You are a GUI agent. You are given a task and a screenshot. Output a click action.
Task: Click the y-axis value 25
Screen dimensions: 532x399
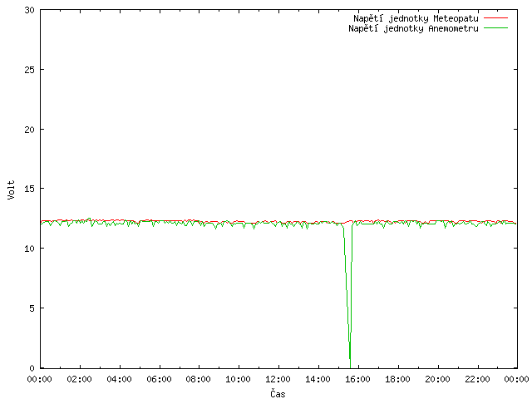(30, 70)
